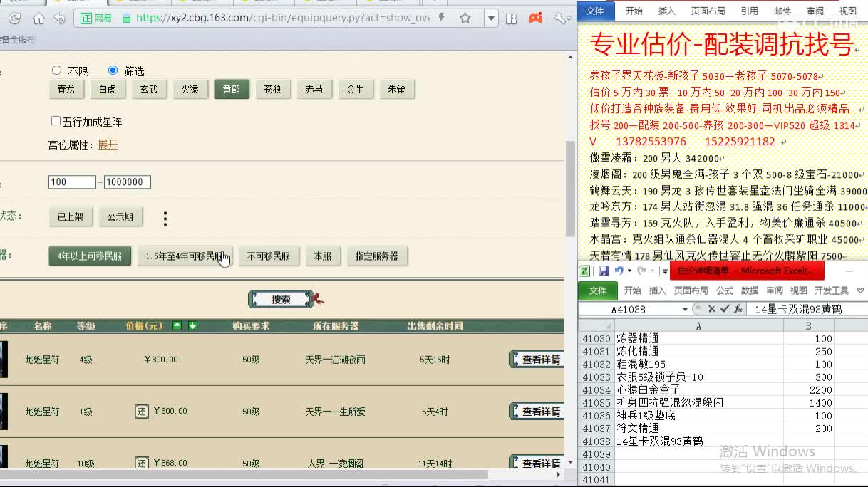
Task: Click the three-dot more options icon
Action: [165, 219]
